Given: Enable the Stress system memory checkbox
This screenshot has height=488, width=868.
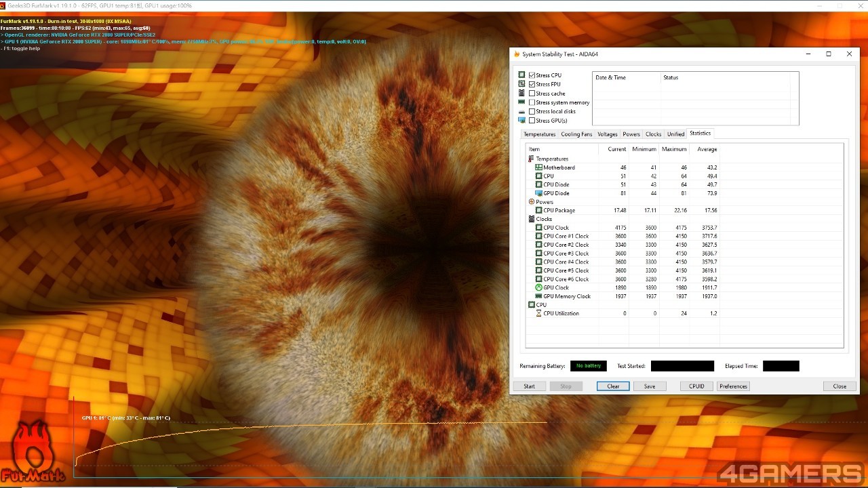Looking at the screenshot, I should tap(532, 102).
